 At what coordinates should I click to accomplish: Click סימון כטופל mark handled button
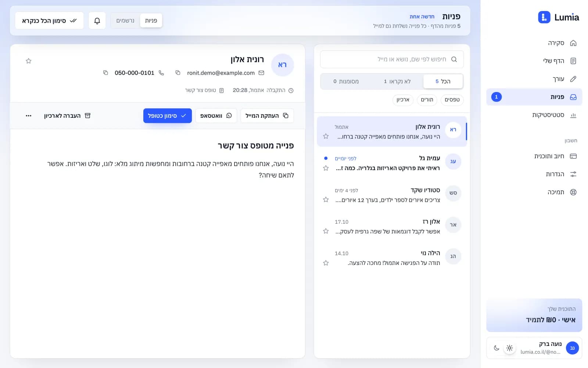click(x=167, y=116)
